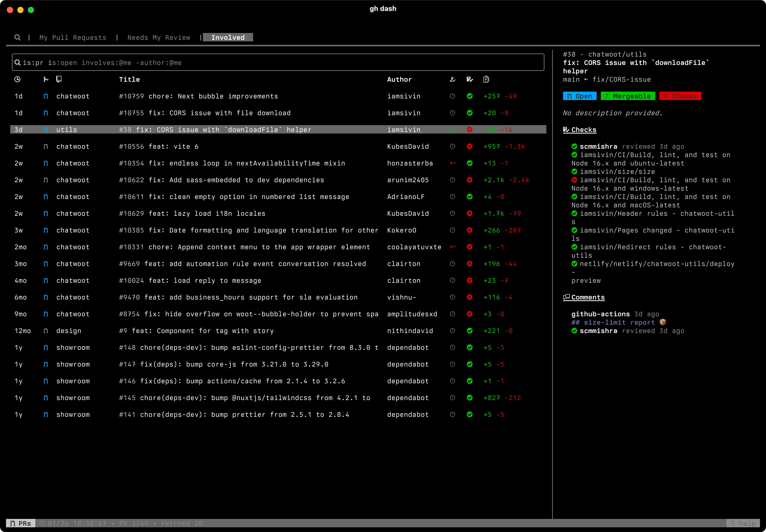The image size is (766, 532).
Task: Select the Involved tab
Action: point(228,37)
